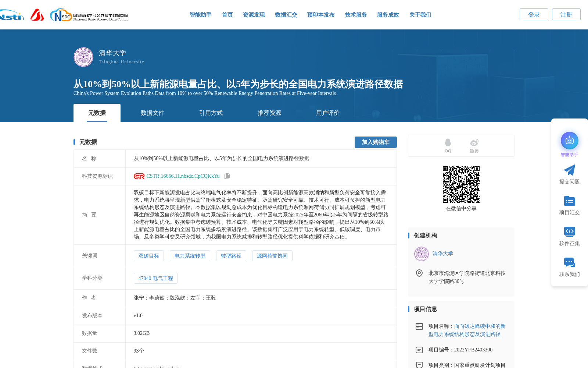Open 资源发现 menu
This screenshot has width=588, height=368.
pyautogui.click(x=254, y=15)
